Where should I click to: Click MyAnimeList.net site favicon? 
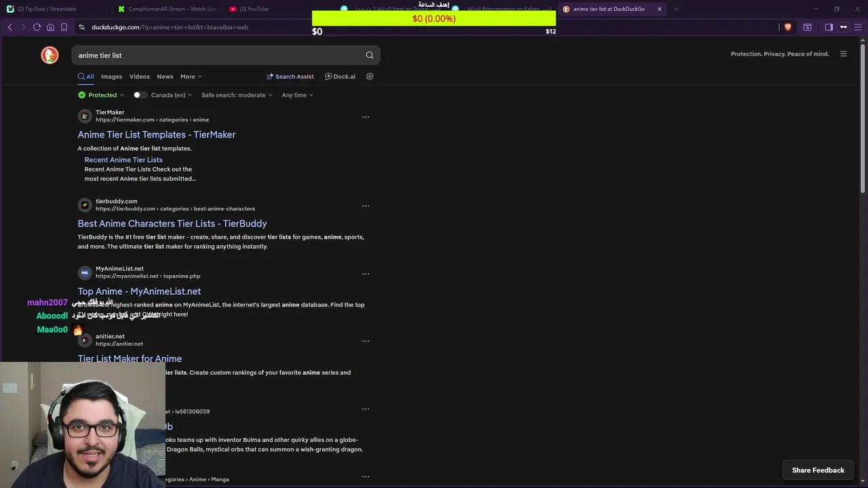(x=85, y=272)
